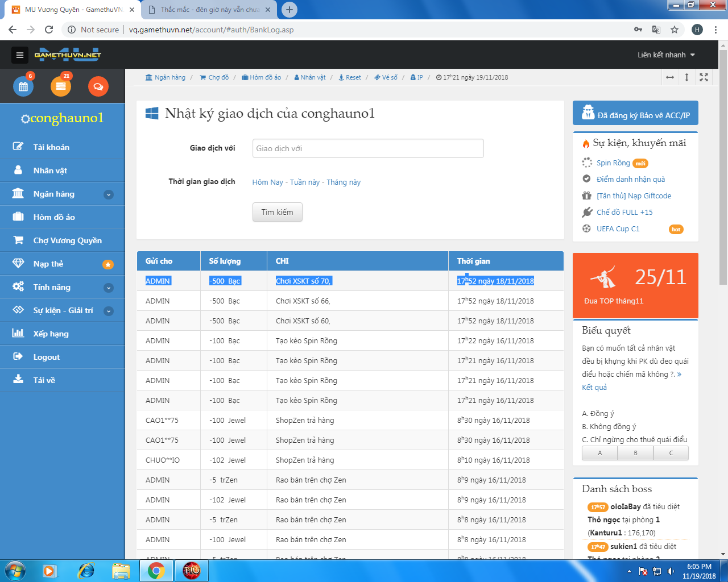Open the blue calendar notification icon

tap(23, 86)
